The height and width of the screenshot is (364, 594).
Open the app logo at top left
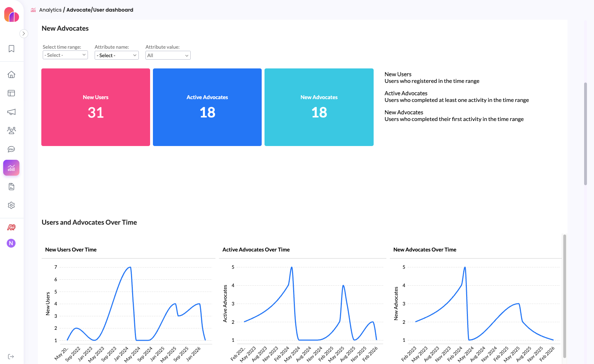(11, 14)
